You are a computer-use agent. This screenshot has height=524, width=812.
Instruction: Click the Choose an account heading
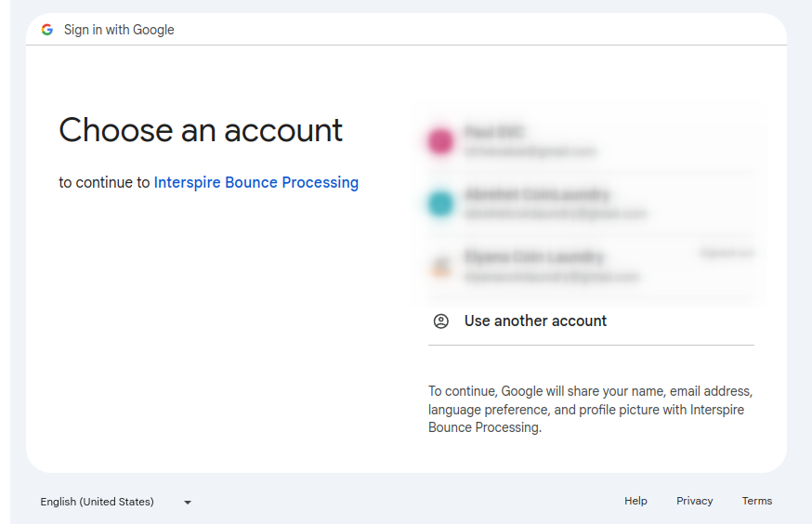pyautogui.click(x=201, y=130)
